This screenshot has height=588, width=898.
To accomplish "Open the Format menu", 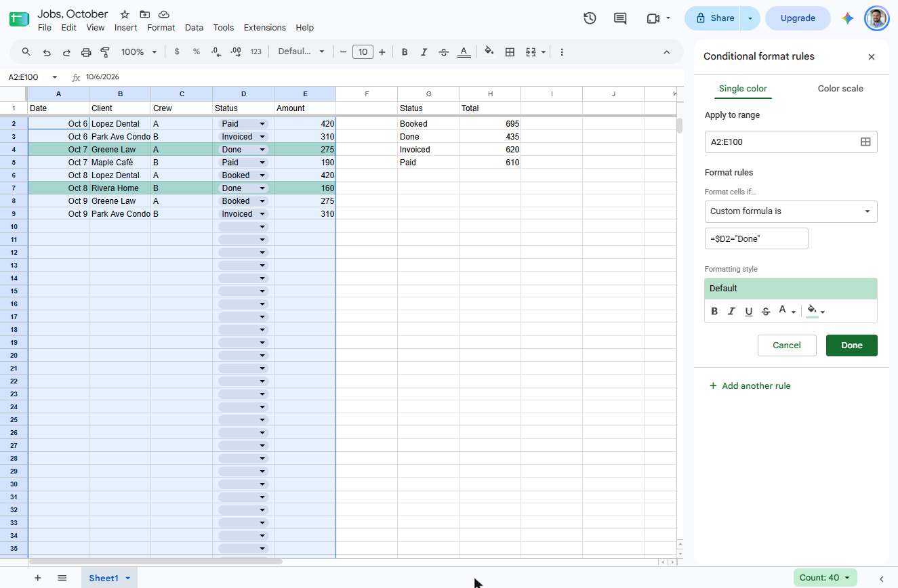I will point(161,28).
